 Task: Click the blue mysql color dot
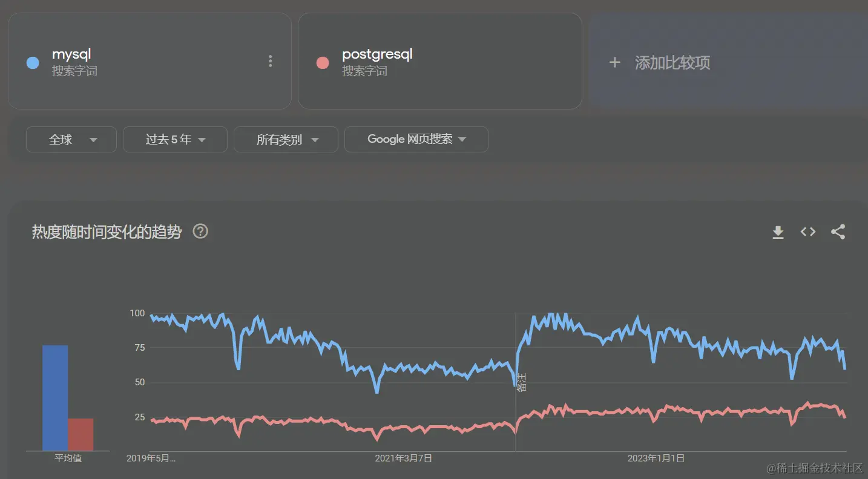click(33, 63)
